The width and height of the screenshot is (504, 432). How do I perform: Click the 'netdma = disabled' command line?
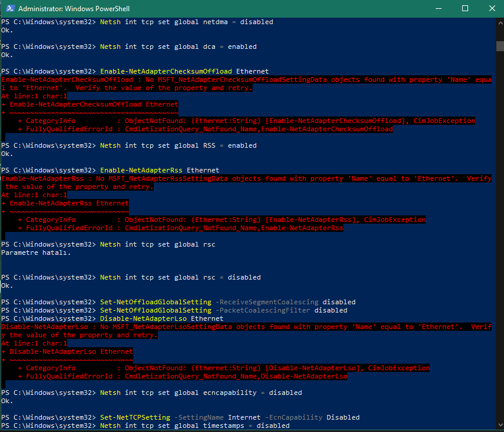point(137,22)
